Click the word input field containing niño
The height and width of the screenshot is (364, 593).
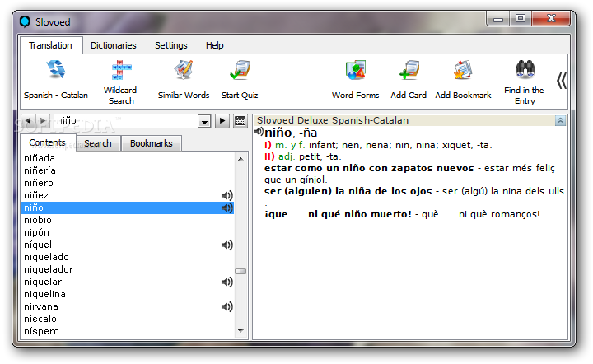(125, 121)
